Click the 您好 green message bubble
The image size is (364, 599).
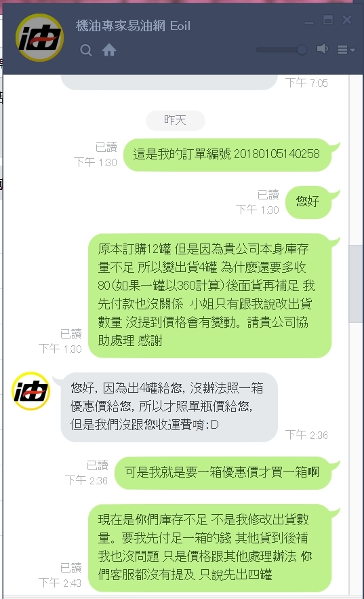[308, 202]
